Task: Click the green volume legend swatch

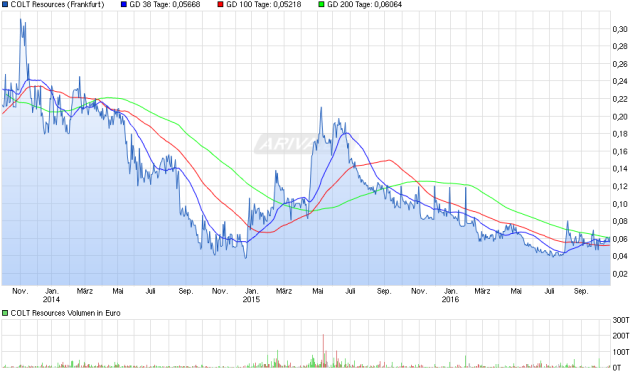Action: (5, 313)
